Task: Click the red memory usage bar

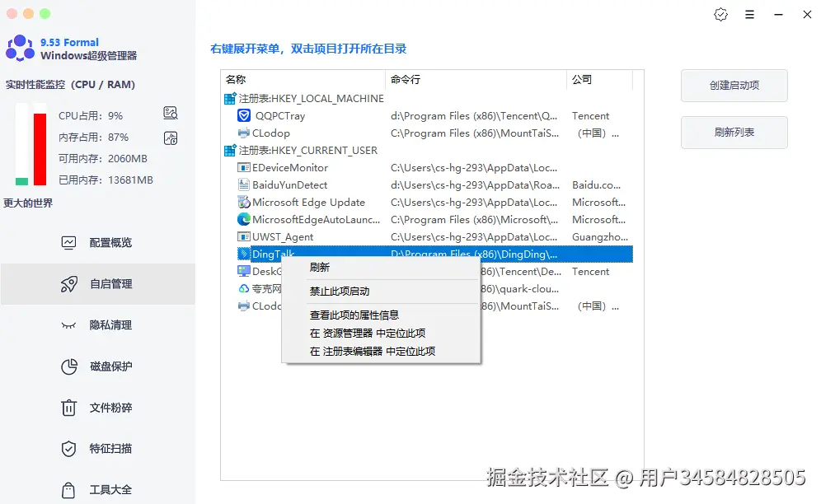Action: coord(40,149)
